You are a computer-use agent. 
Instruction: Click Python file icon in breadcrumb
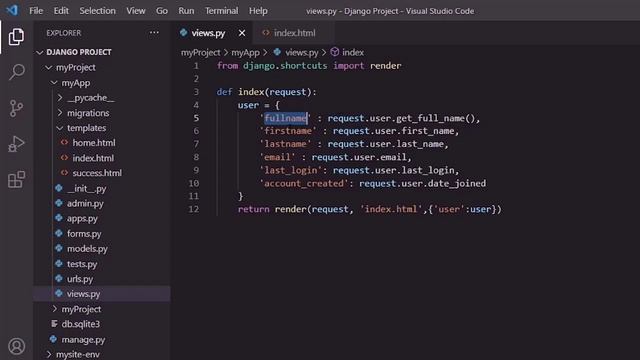(x=278, y=52)
